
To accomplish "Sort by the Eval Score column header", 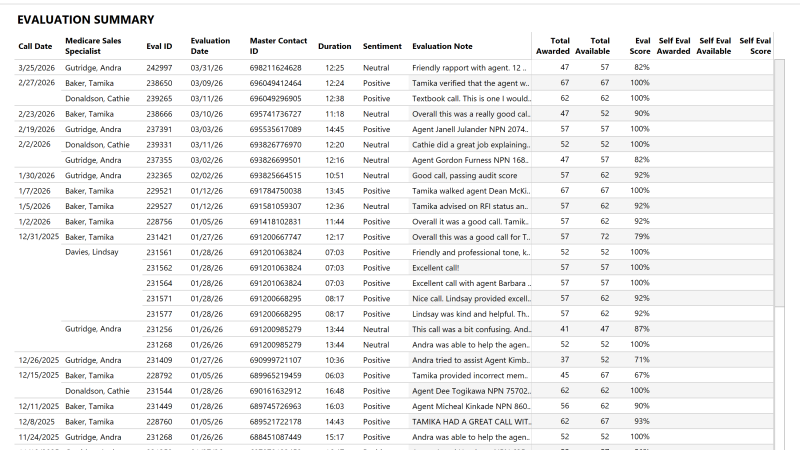I will (x=638, y=45).
